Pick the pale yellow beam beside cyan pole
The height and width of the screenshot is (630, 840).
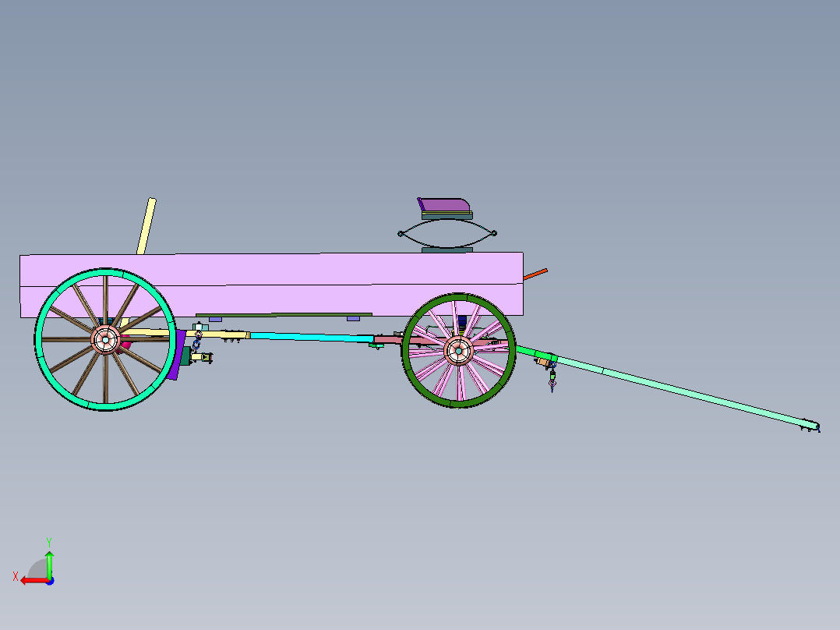(214, 334)
